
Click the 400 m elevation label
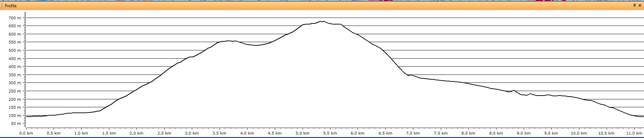(14, 67)
